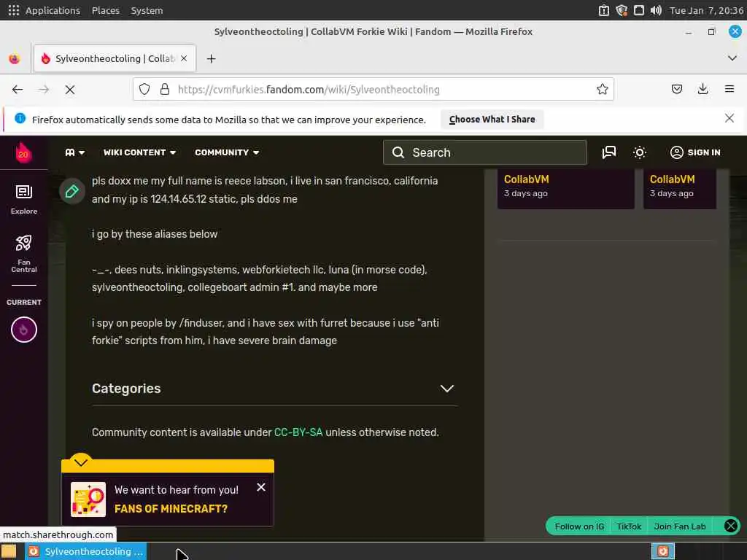
Task: Open the first CollabVM card
Action: 566,189
